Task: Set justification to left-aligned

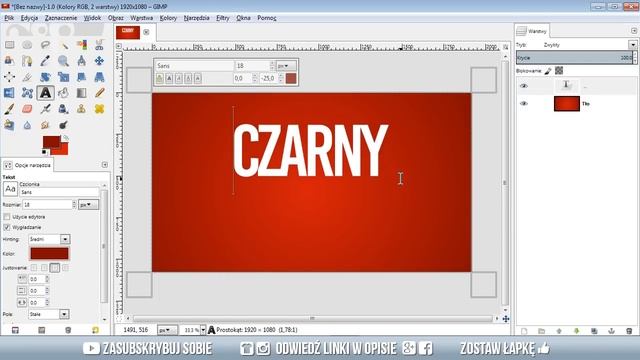Action: (x=33, y=268)
